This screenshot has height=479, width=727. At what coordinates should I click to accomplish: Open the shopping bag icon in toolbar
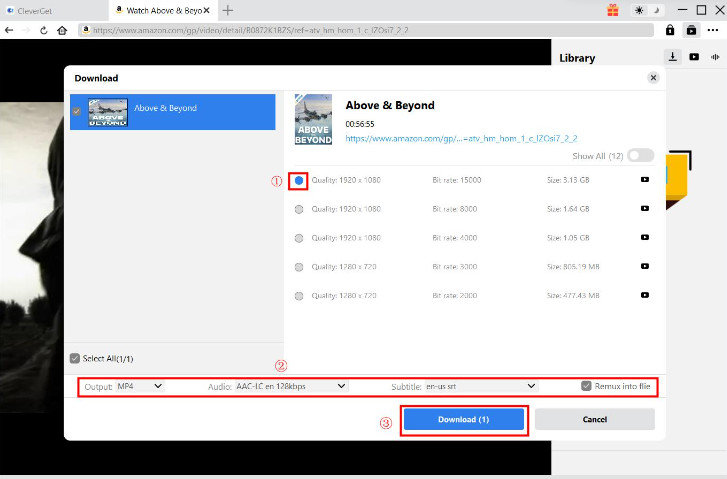click(691, 30)
